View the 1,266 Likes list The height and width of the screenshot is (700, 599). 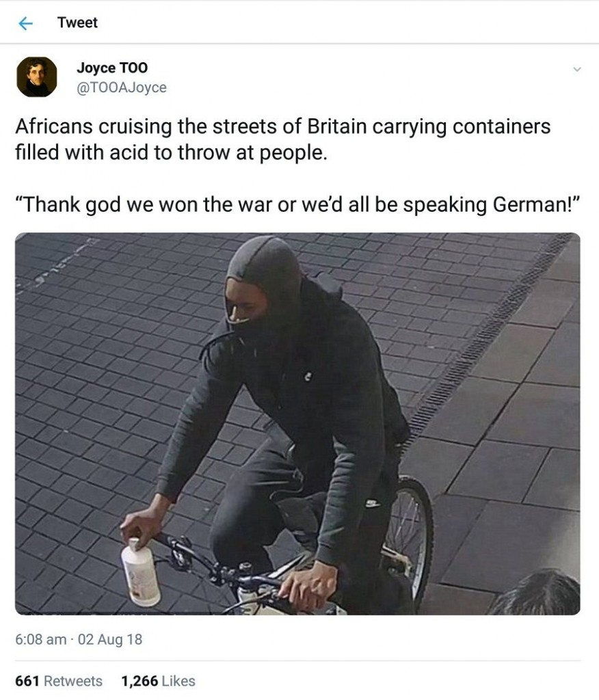158,681
